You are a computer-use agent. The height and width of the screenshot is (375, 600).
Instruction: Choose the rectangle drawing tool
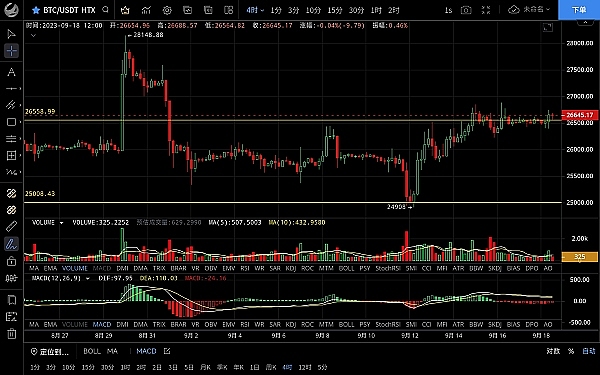pos(11,122)
